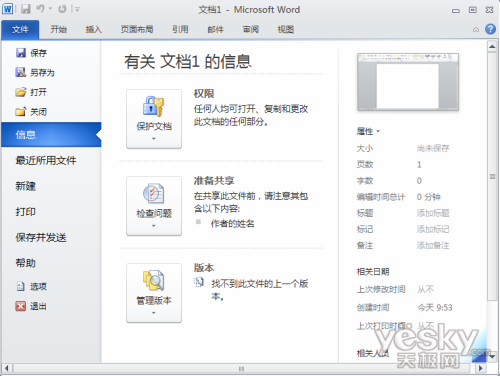
Task: Click the vertical scrollbar thumb
Action: coord(492,176)
